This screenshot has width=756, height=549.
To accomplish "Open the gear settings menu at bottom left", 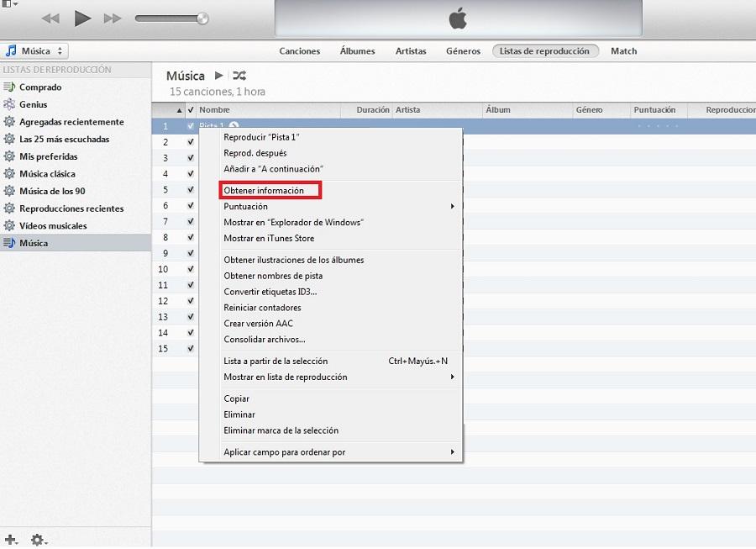I will [x=38, y=539].
